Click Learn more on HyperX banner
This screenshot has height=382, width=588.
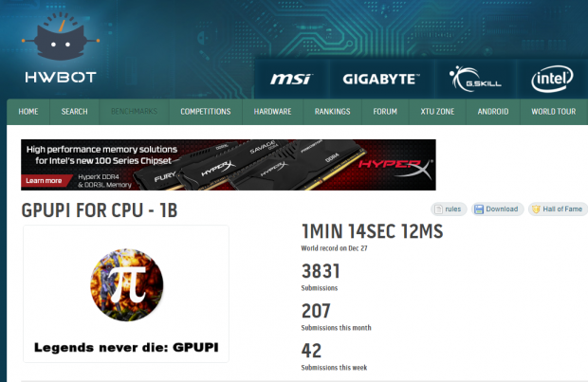tap(44, 181)
